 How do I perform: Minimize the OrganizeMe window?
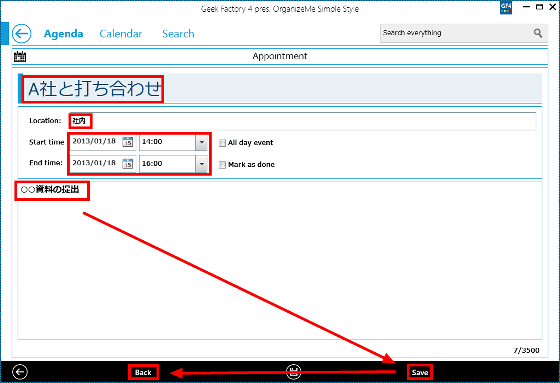pos(526,7)
